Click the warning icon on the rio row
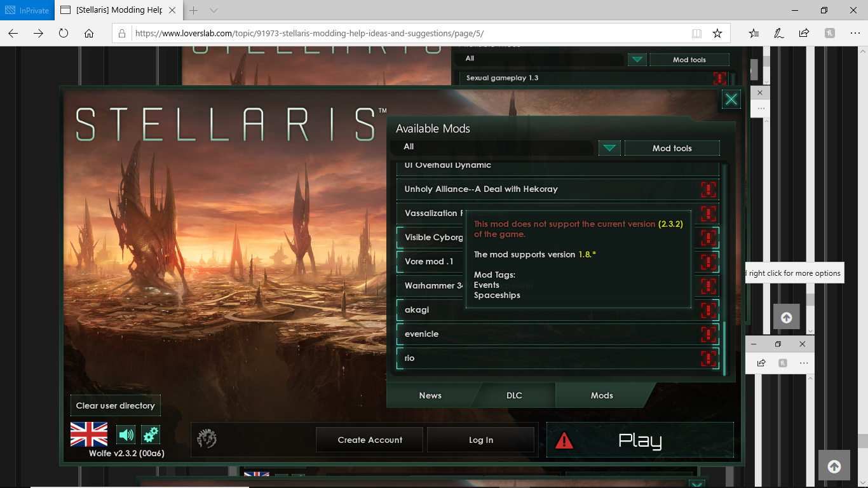 (x=708, y=358)
